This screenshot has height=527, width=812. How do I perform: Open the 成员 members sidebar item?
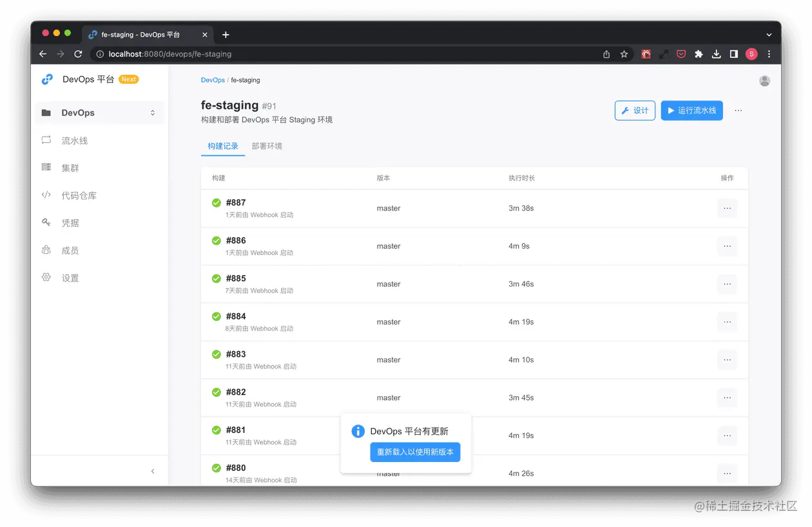point(100,251)
